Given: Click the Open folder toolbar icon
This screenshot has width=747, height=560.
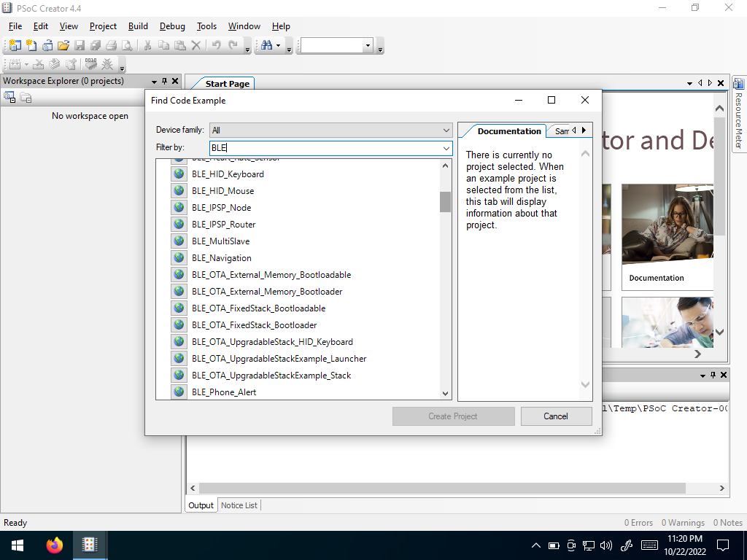Looking at the screenshot, I should tap(63, 45).
